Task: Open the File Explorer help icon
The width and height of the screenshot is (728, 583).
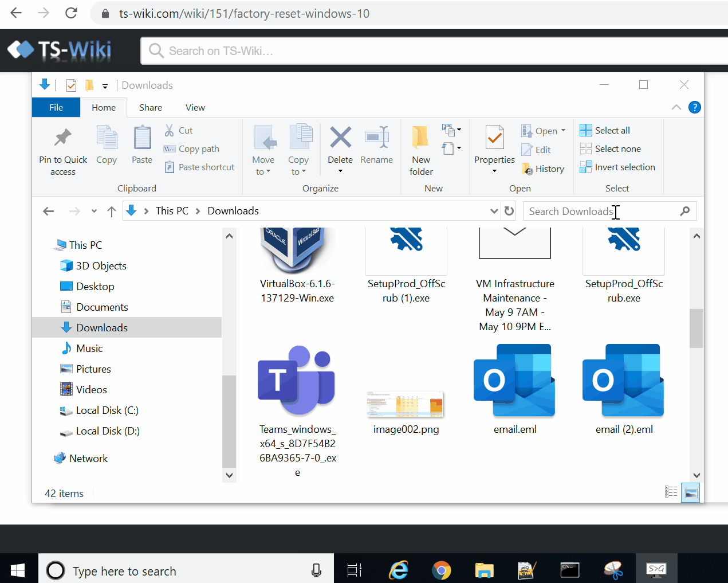Action: click(694, 107)
